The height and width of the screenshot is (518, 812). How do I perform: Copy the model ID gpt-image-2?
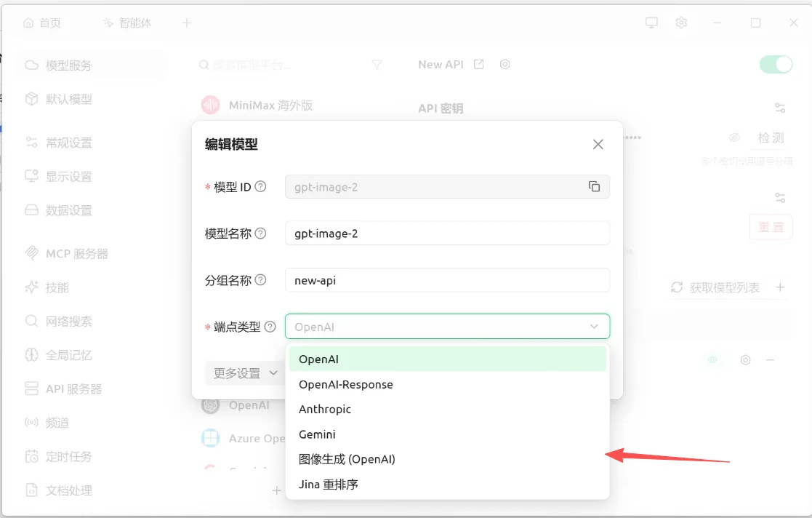pyautogui.click(x=594, y=187)
